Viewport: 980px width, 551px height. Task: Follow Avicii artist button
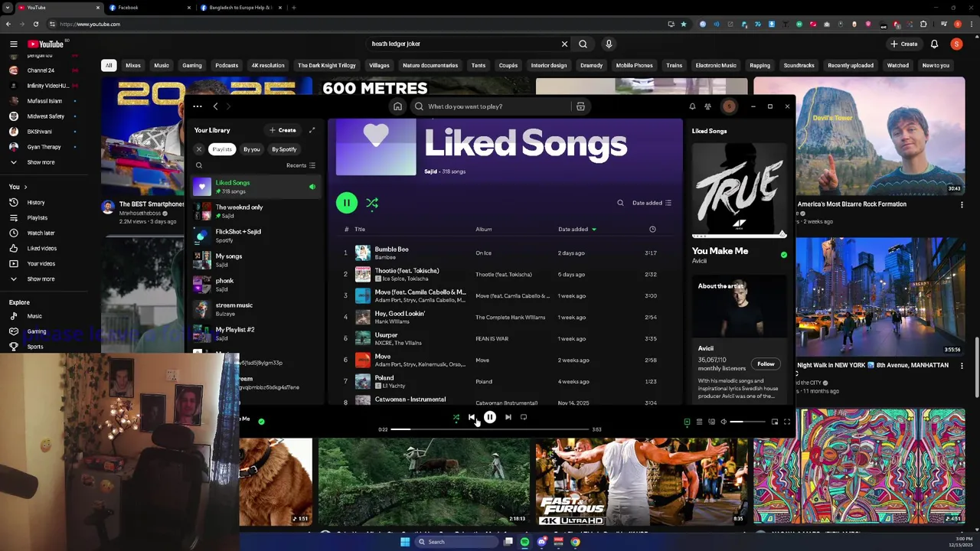coord(766,364)
